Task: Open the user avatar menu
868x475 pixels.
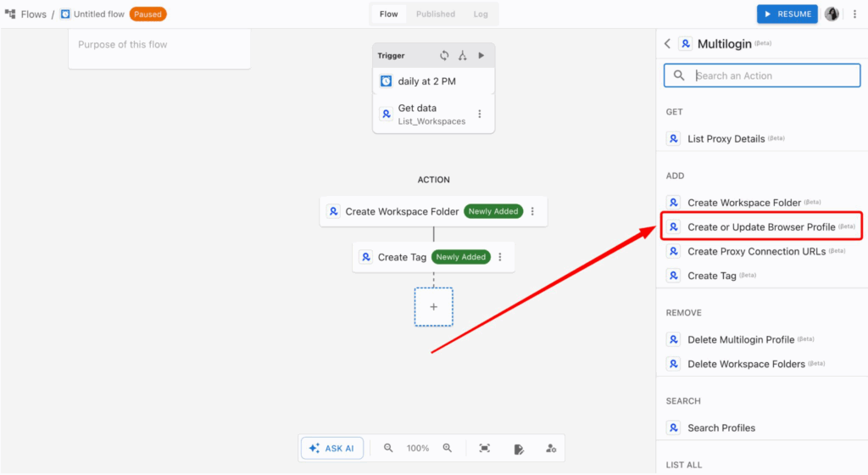Action: [x=832, y=14]
